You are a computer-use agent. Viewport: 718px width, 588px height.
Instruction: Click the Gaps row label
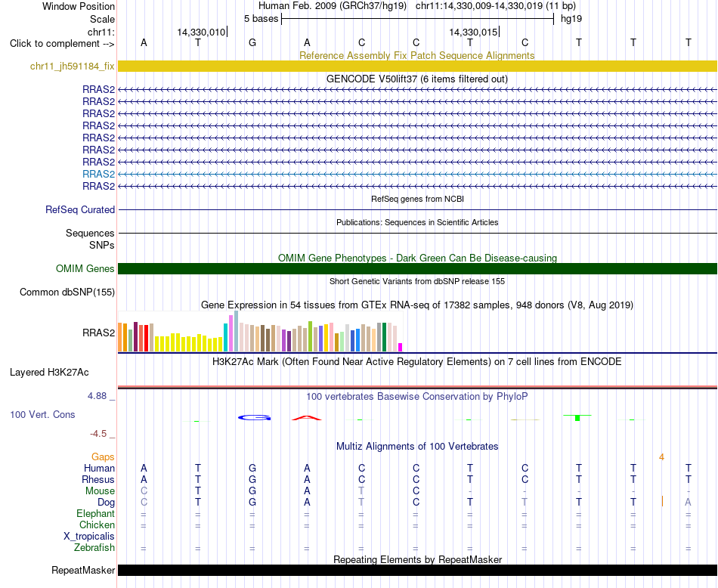click(103, 457)
